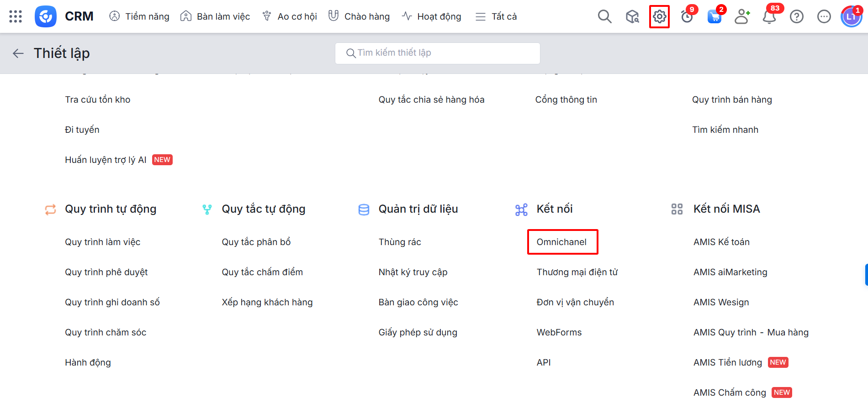
Task: Open the Quy tắc phân bổ setting
Action: (x=256, y=242)
